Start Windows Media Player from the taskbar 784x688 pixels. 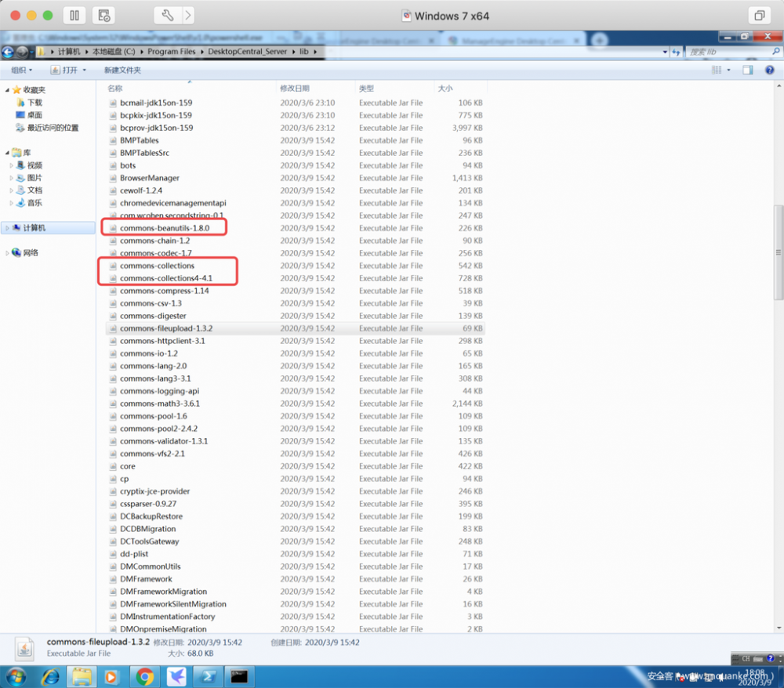coord(112,675)
